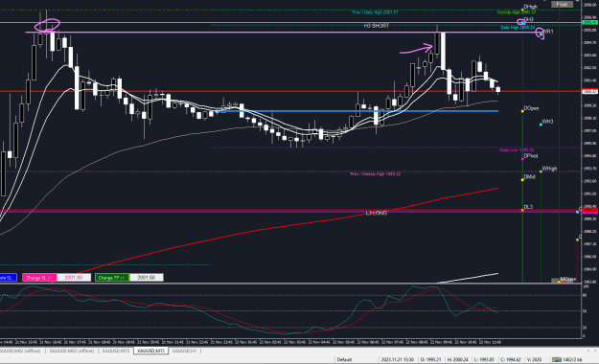The height and width of the screenshot is (364, 599).
Task: Click the connection status bars icon
Action: click(557, 359)
